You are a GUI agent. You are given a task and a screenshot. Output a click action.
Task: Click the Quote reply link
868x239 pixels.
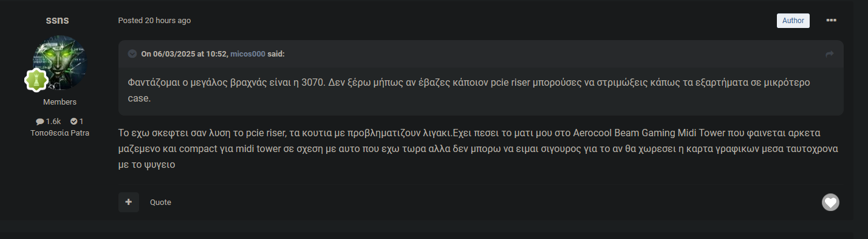coord(160,203)
